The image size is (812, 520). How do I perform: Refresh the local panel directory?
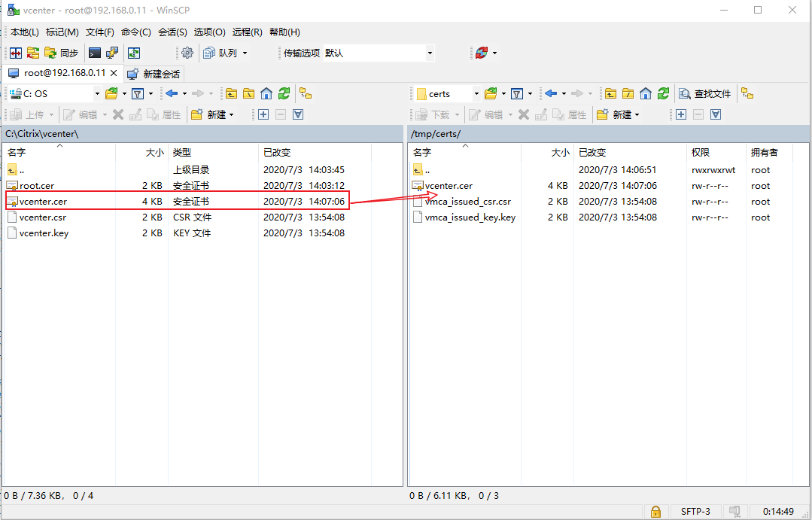click(284, 94)
